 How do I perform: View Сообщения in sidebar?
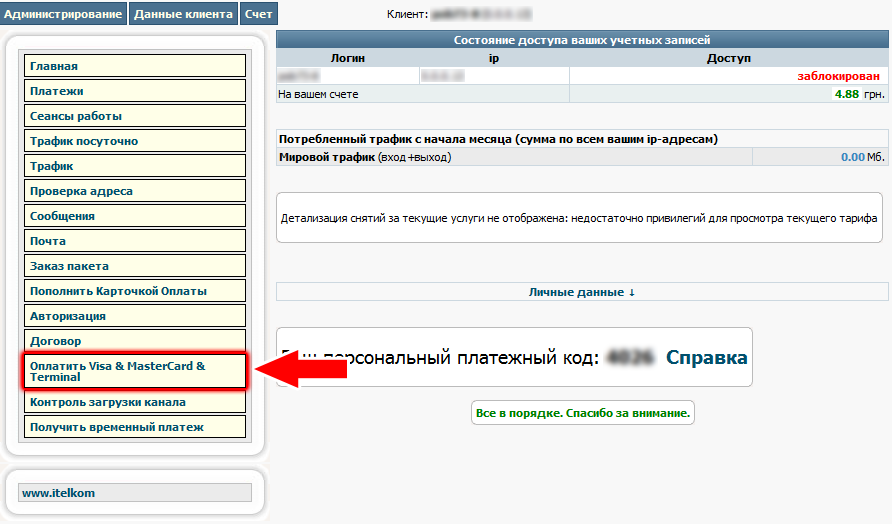[x=134, y=216]
